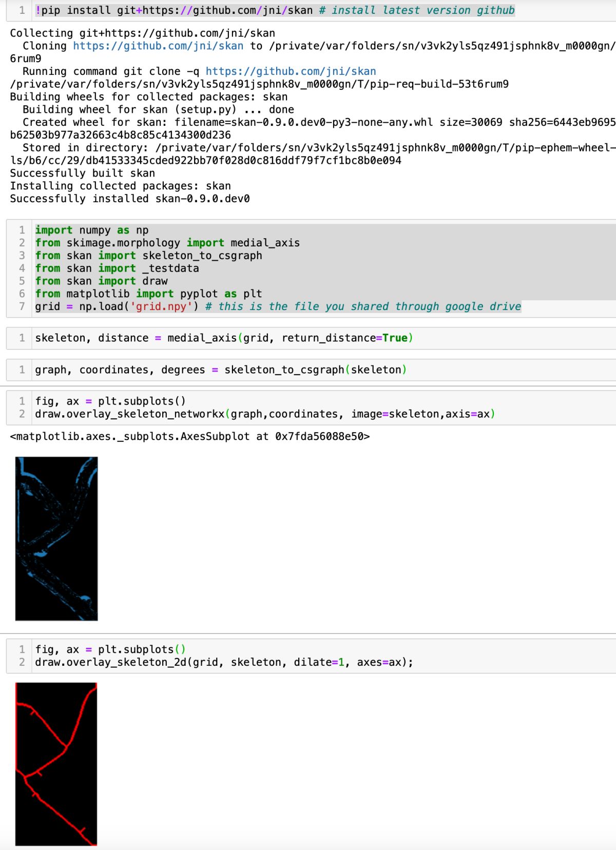
Task: Click the 'Collecting git+https://github.com/jni/skan' line
Action: click(143, 33)
